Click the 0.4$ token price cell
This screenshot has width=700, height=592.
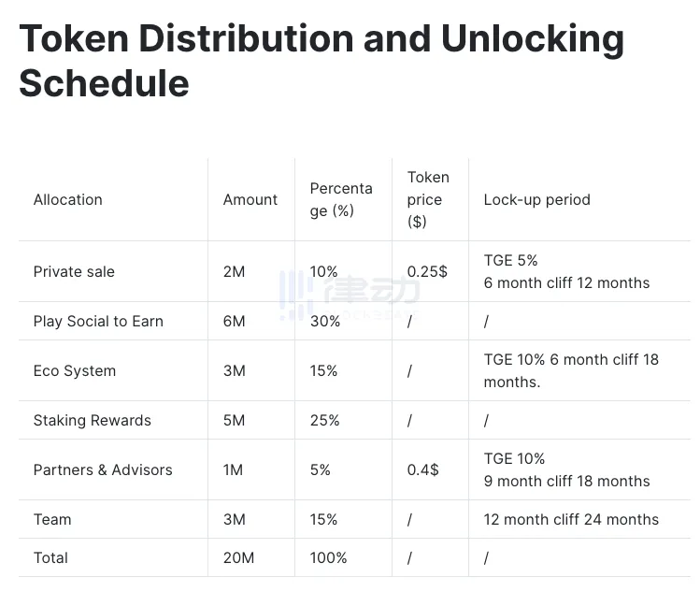click(x=422, y=469)
